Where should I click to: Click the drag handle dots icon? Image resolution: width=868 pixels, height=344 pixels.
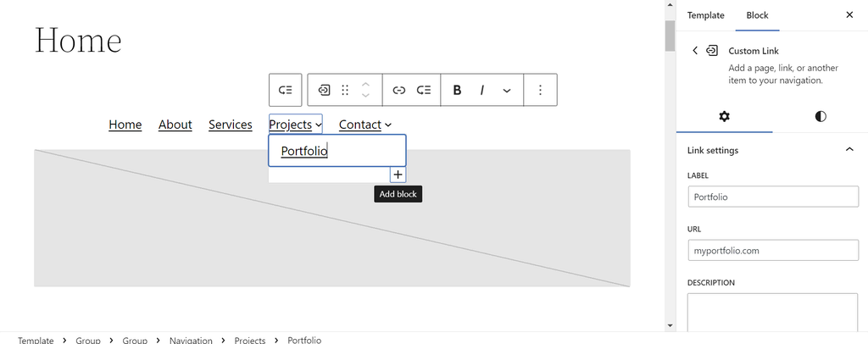coord(345,90)
